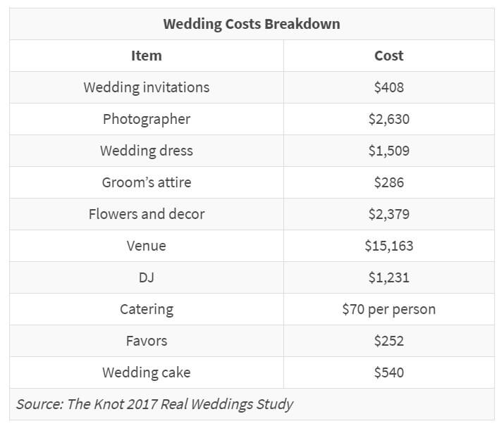Select the Favors row label
504x426 pixels.
pos(147,341)
